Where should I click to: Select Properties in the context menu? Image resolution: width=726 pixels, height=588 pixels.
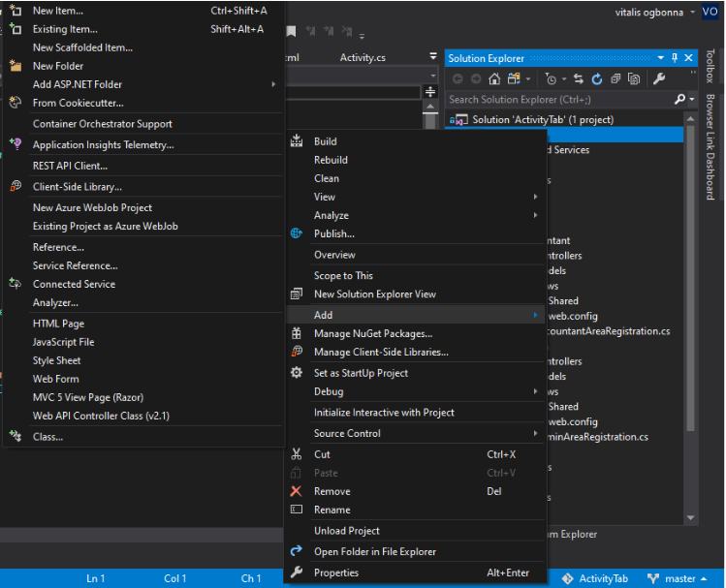[x=415, y=573]
